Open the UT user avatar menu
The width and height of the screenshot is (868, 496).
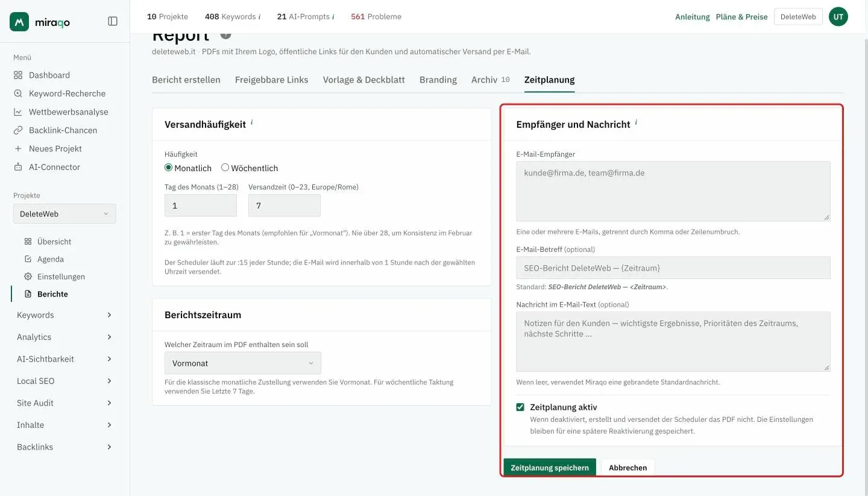(x=838, y=17)
